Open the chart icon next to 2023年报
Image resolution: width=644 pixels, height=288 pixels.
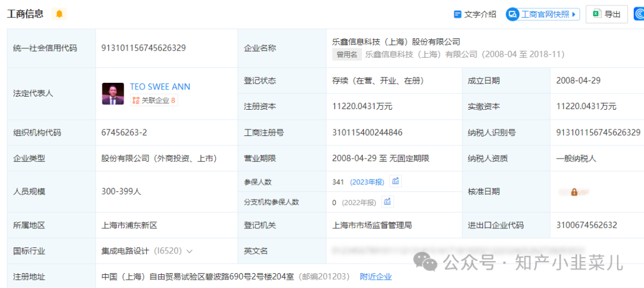tap(396, 181)
